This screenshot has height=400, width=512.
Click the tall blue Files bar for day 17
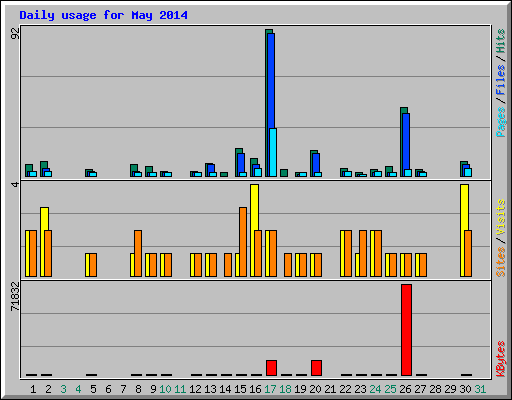(271, 81)
